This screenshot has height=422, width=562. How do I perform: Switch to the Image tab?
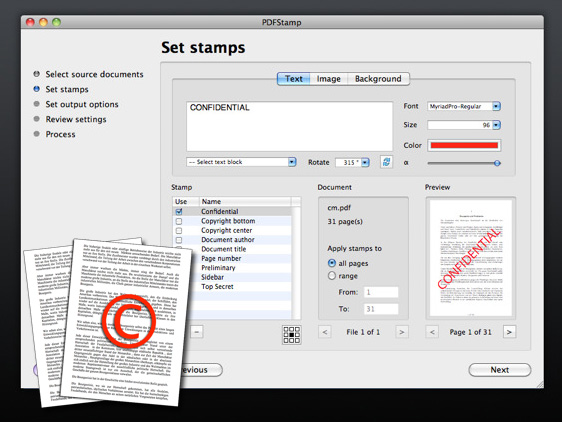(x=328, y=79)
